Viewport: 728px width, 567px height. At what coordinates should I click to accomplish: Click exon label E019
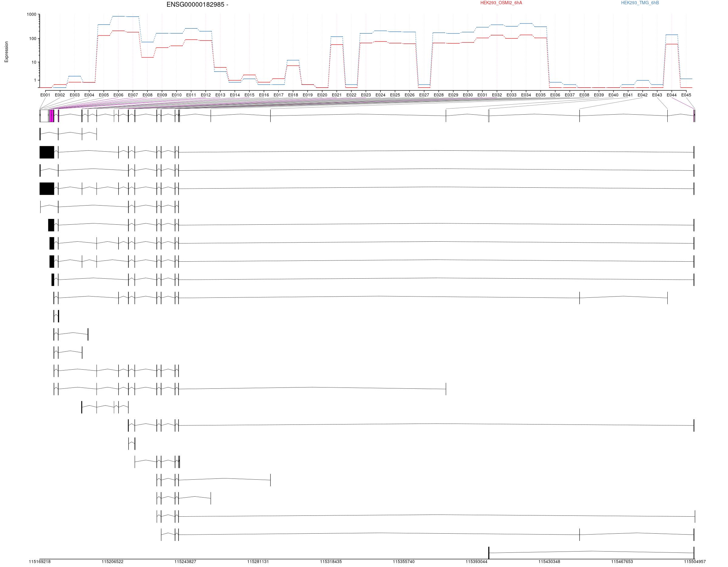308,95
